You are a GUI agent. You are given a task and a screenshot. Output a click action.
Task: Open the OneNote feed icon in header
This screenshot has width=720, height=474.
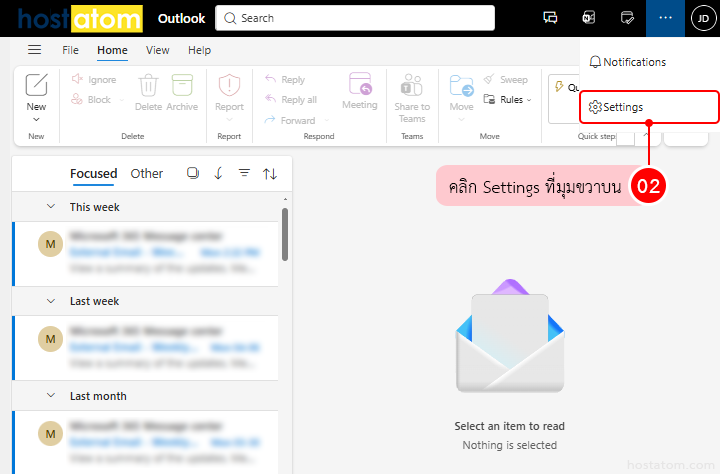click(x=589, y=18)
